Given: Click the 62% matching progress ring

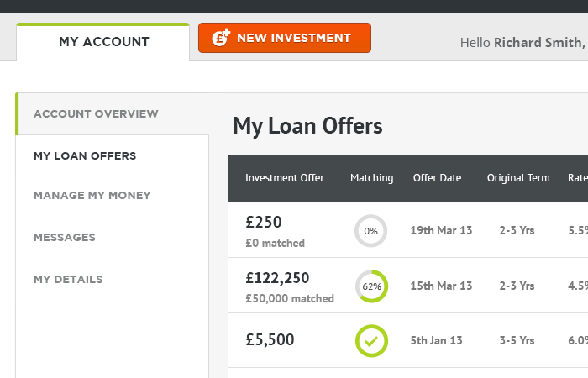Looking at the screenshot, I should click(371, 286).
